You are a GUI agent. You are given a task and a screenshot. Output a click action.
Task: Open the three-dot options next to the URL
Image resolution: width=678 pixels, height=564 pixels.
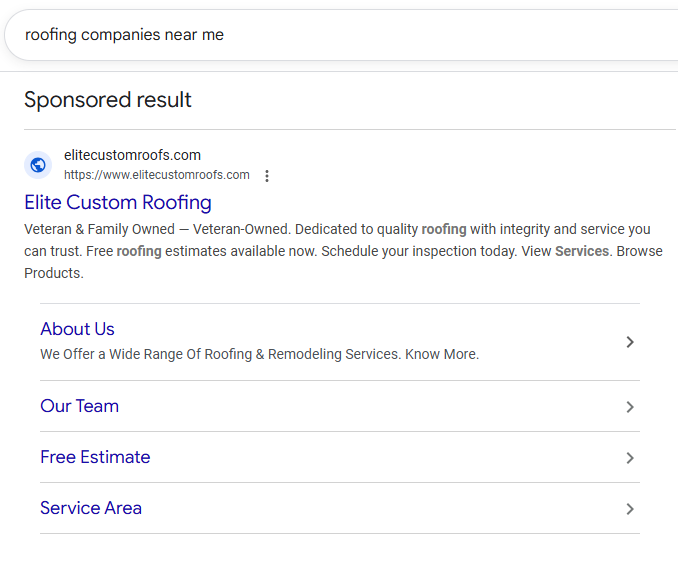[267, 176]
